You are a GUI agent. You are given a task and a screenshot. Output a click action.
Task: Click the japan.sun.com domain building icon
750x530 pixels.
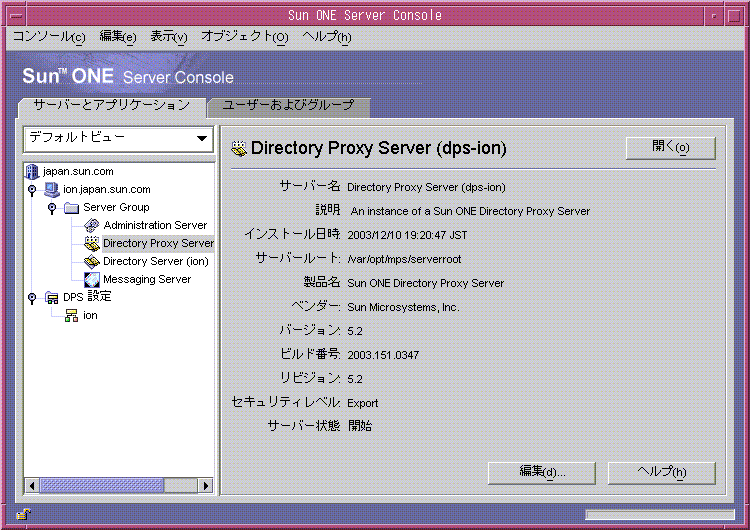point(32,171)
